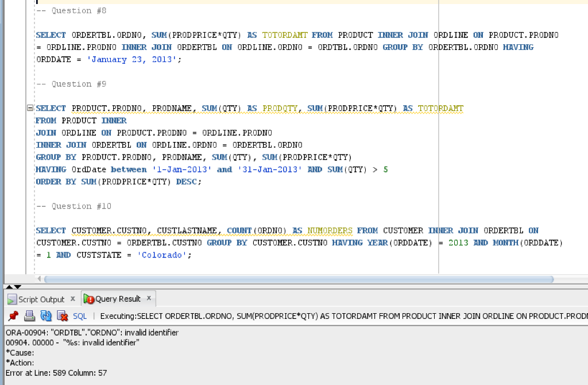Image resolution: width=588 pixels, height=385 pixels.
Task: Close the Script Output tab
Action: 73,299
